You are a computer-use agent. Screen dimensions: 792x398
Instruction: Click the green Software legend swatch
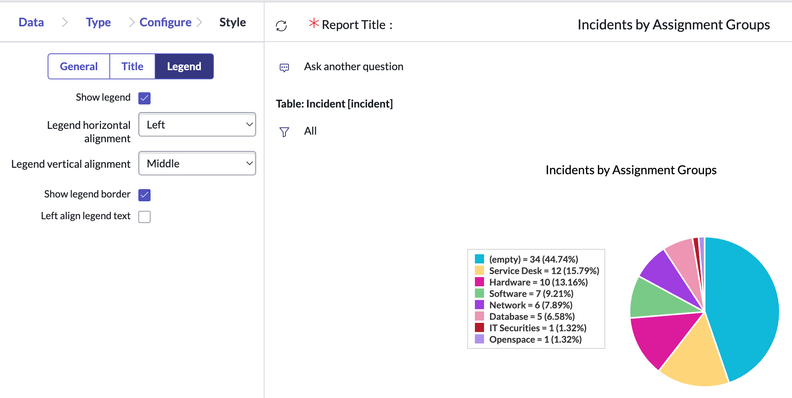479,293
